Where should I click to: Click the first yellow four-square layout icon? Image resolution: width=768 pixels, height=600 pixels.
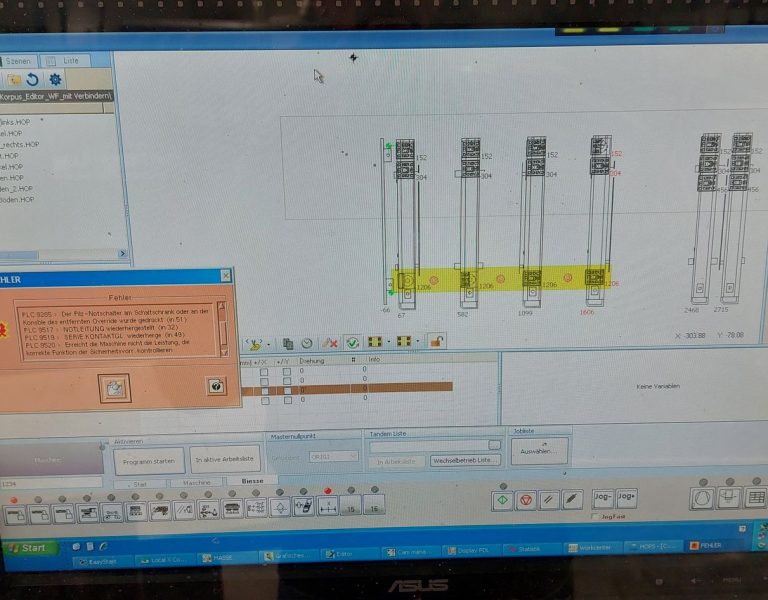(375, 341)
